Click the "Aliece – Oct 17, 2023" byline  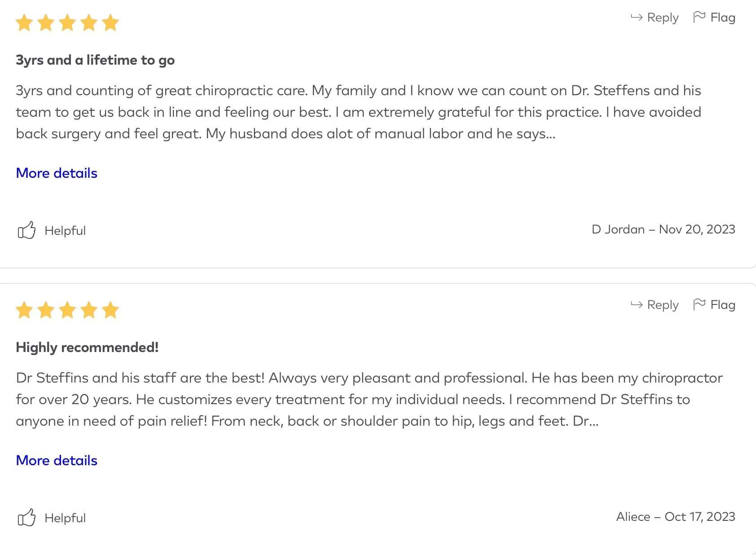pos(675,517)
